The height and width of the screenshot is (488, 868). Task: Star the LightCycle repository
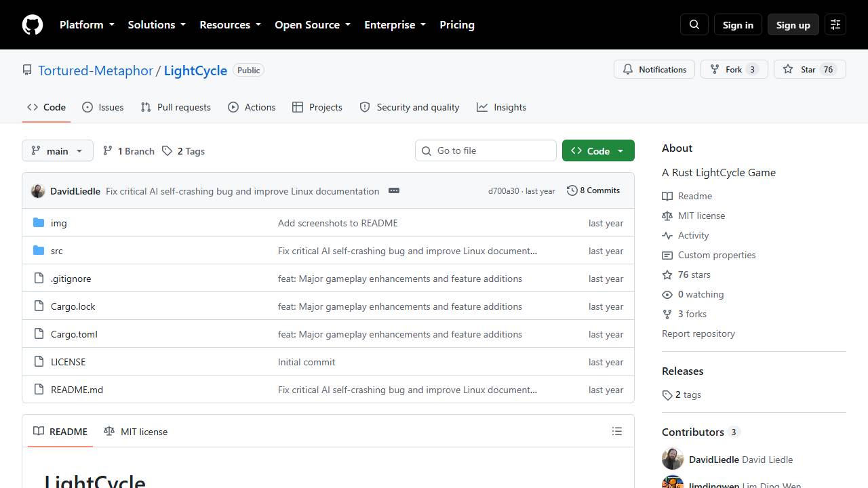click(810, 69)
